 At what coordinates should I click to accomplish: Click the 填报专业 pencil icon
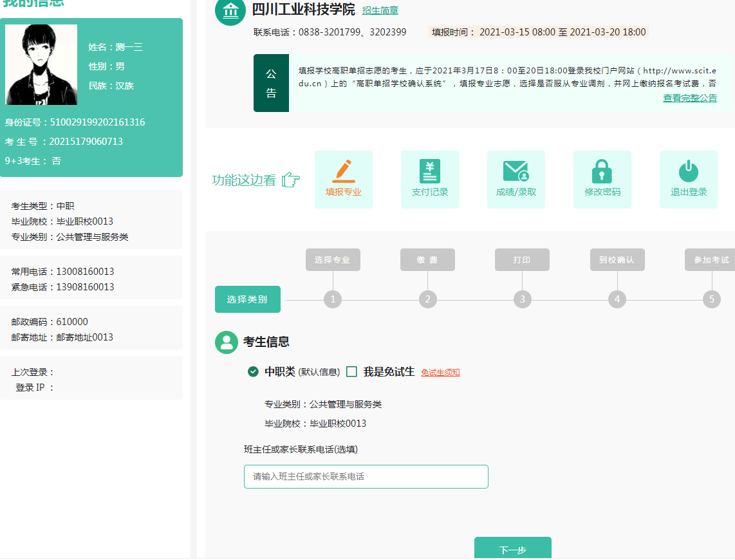(x=344, y=171)
